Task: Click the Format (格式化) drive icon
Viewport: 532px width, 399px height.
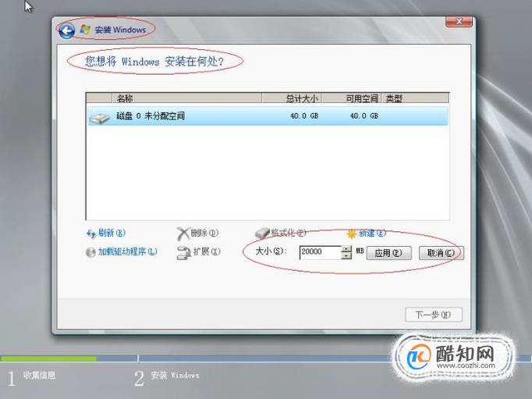Action: pos(262,233)
